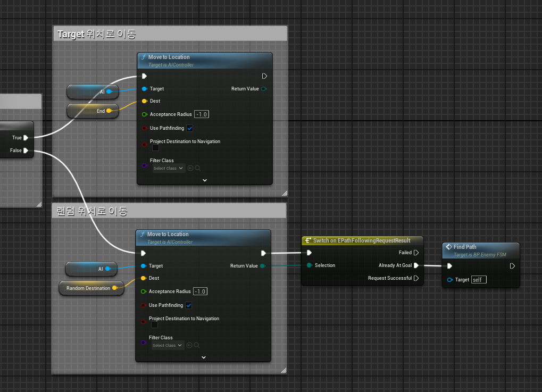Click Random Destination variable output pin

click(115, 288)
